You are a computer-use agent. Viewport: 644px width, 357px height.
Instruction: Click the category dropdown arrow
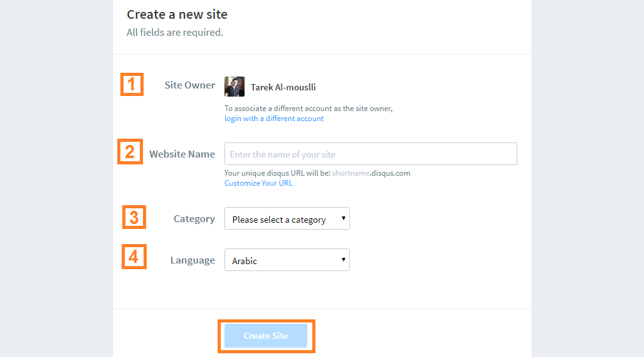point(344,218)
